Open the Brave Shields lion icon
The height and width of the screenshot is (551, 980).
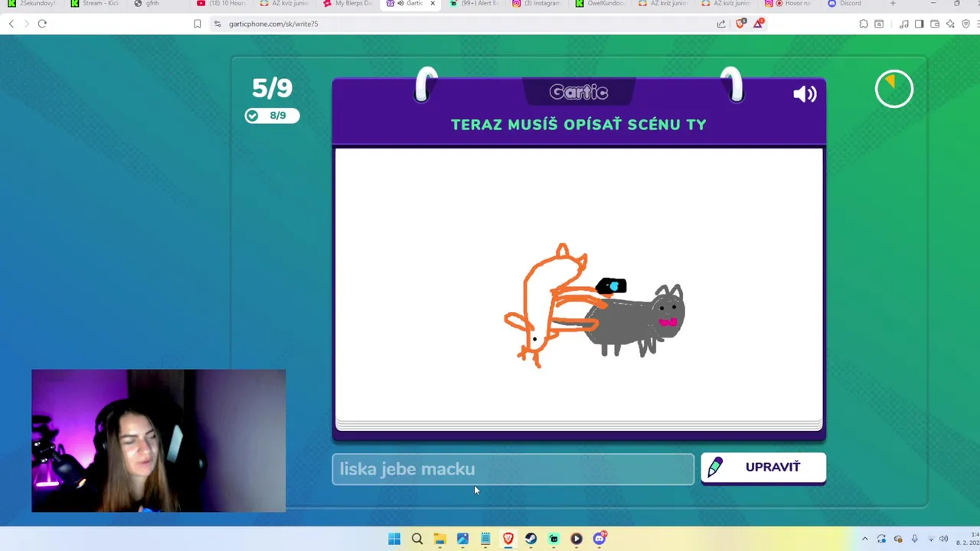click(x=740, y=24)
